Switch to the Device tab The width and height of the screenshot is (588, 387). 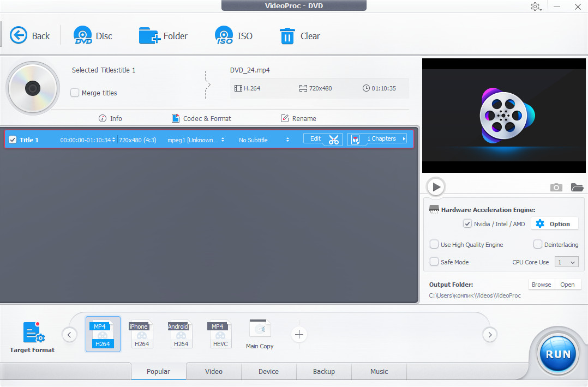point(268,371)
